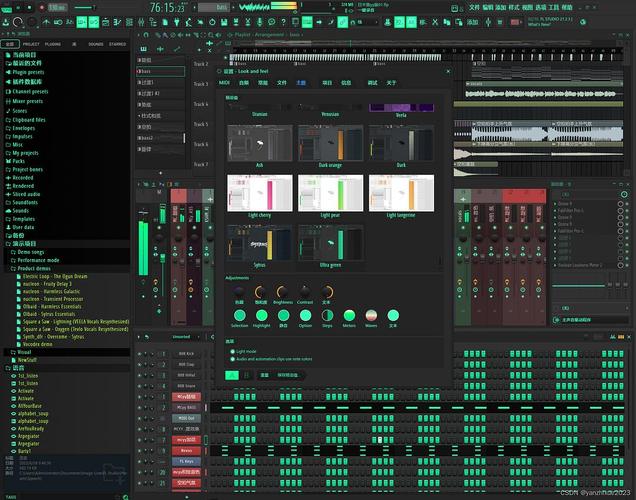Click the stop button in transport panel

point(29,7)
